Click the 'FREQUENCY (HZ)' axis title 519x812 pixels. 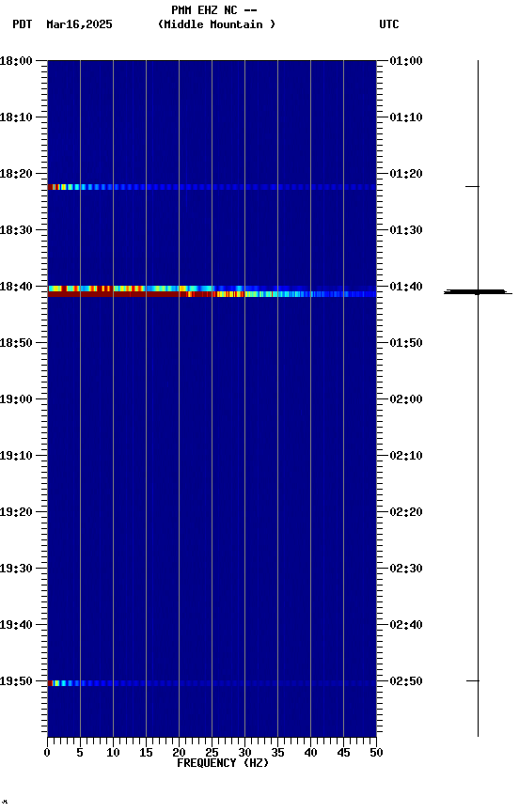(223, 763)
